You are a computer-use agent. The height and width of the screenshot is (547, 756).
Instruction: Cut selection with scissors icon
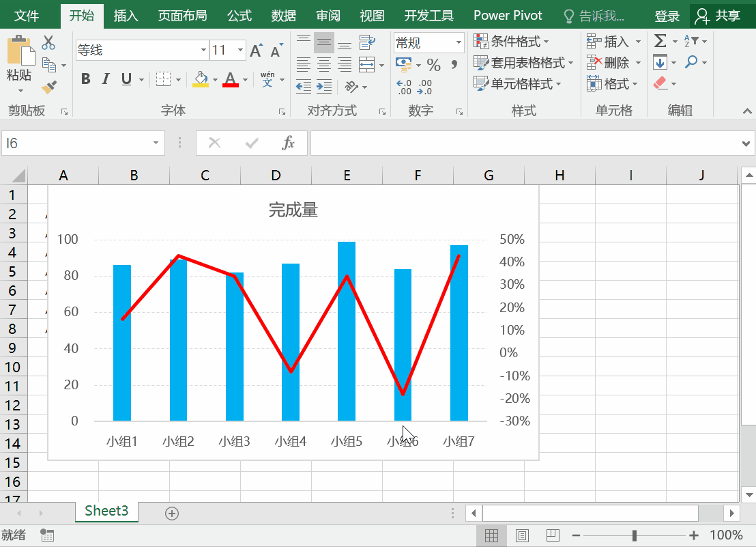coord(48,42)
